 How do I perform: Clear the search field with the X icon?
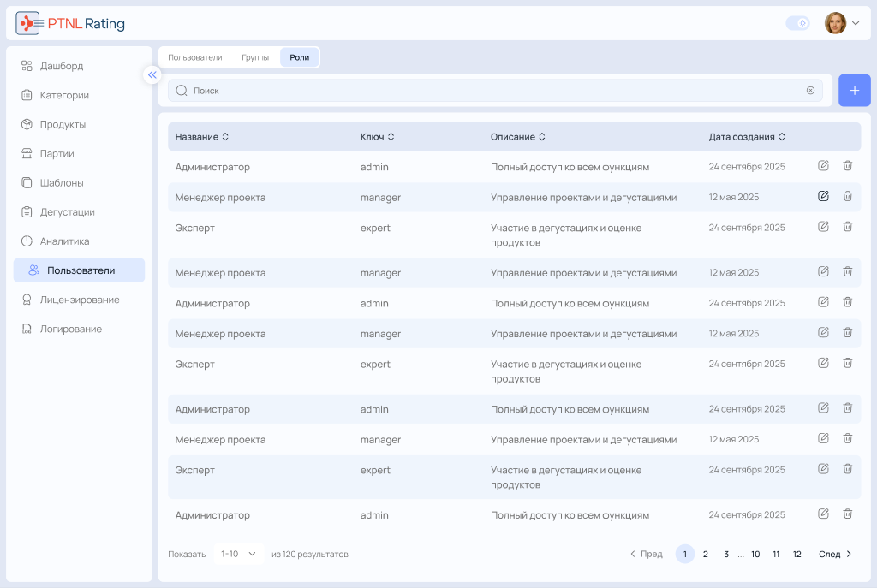point(810,91)
